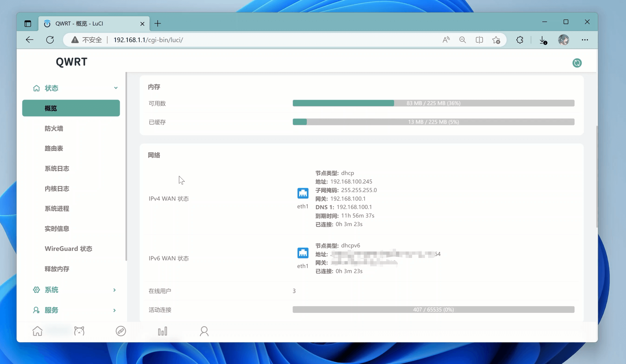Click the user account icon in bottom bar
Screen dimensions: 626x364
click(x=204, y=331)
